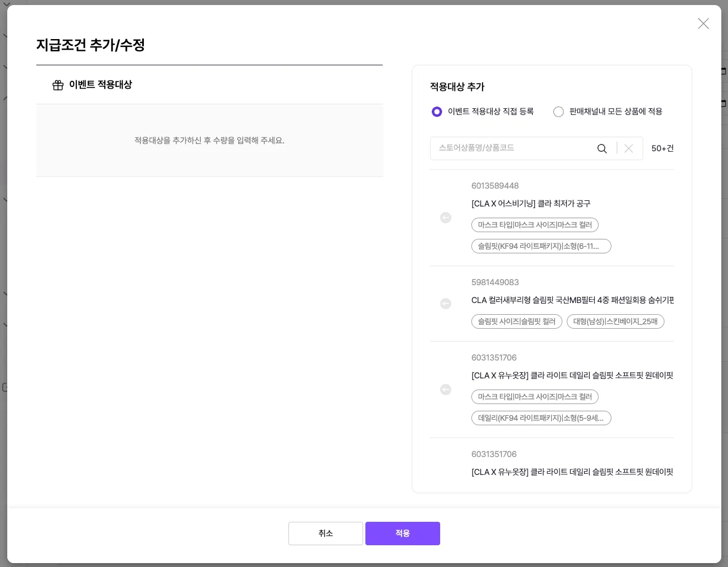Image resolution: width=728 pixels, height=567 pixels.
Task: Add the CLA 컬러새부리형 product using its arrow
Action: 446,304
